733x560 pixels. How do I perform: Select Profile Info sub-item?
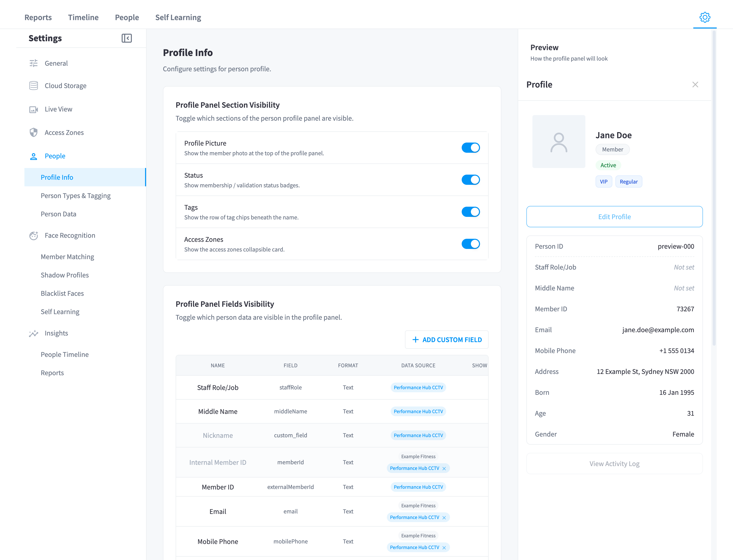click(85, 177)
